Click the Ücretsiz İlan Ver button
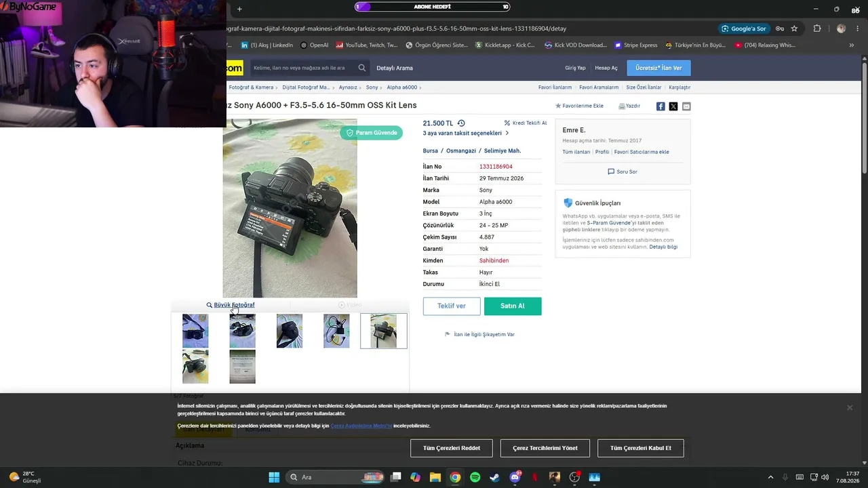 pyautogui.click(x=658, y=68)
